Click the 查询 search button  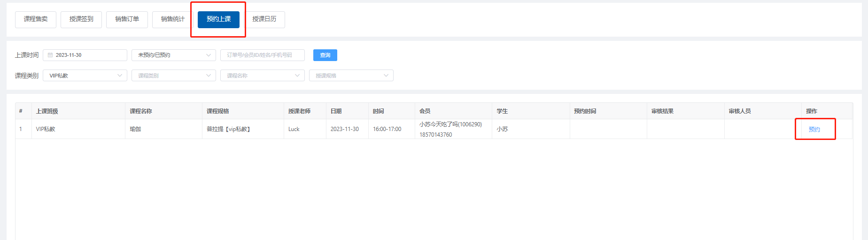[x=325, y=55]
